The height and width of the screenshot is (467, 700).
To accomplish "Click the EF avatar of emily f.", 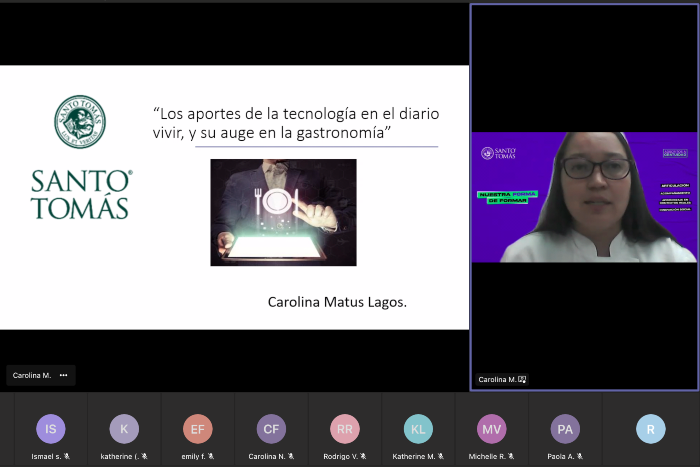I will tap(197, 429).
